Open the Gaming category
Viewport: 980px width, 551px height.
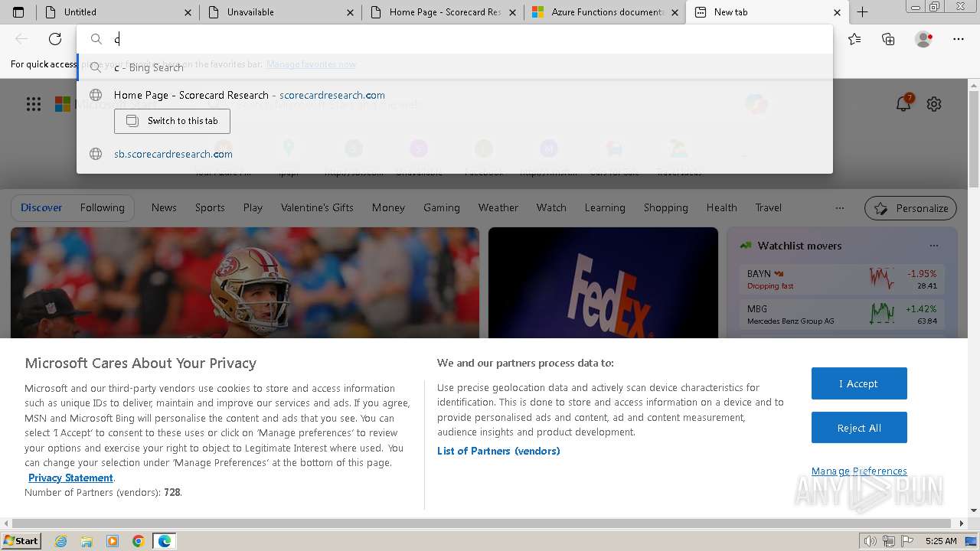(442, 207)
